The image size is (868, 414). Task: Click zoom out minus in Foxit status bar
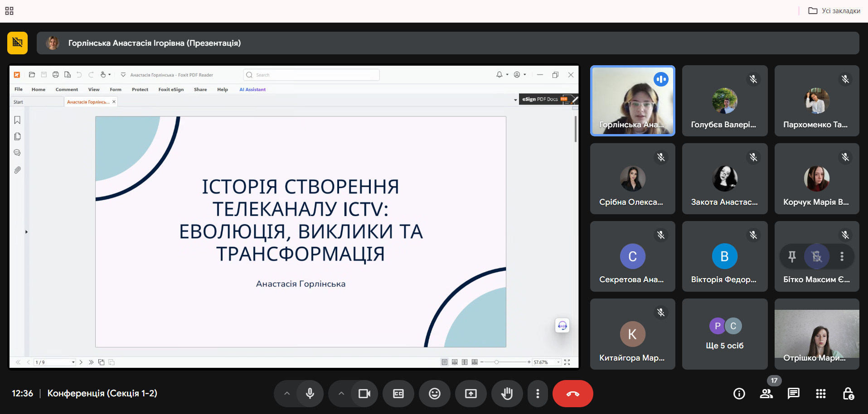point(482,362)
